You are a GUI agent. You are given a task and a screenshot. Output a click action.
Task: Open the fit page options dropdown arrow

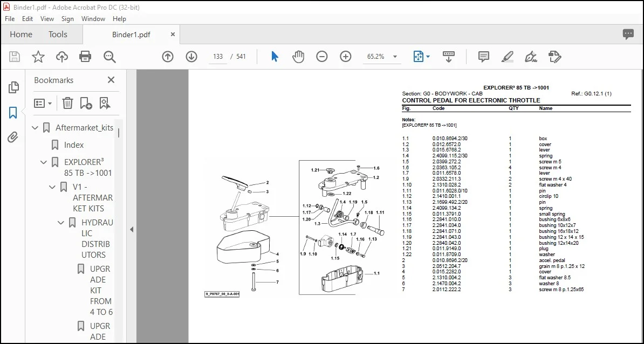tap(428, 57)
